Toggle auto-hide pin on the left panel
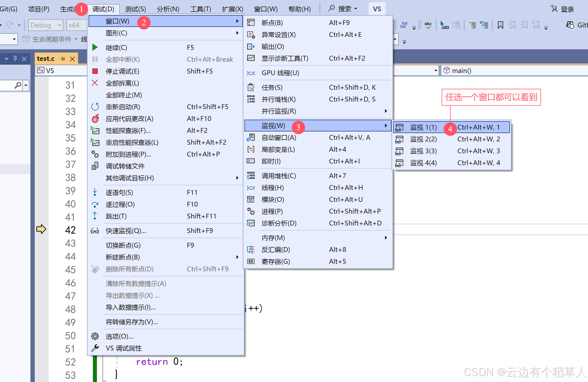588x382 pixels. click(15, 58)
